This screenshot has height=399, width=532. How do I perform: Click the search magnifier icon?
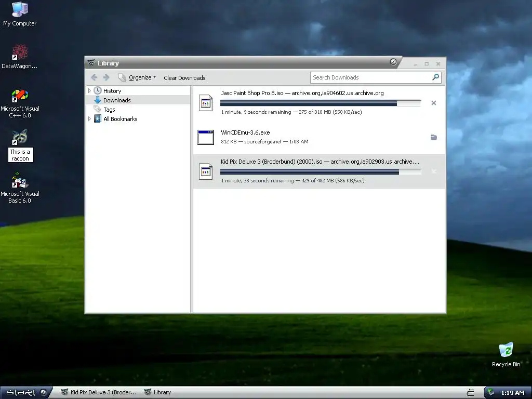click(436, 77)
